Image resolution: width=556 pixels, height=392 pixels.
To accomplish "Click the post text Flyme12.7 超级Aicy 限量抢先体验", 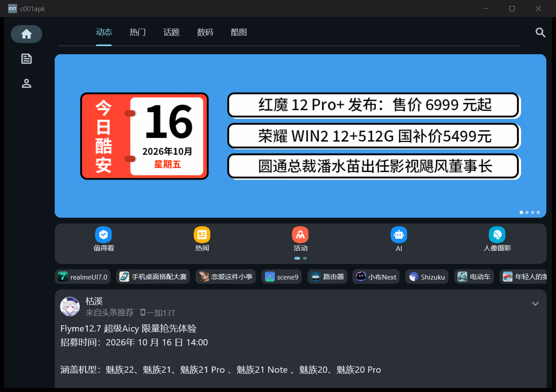I will pyautogui.click(x=128, y=329).
